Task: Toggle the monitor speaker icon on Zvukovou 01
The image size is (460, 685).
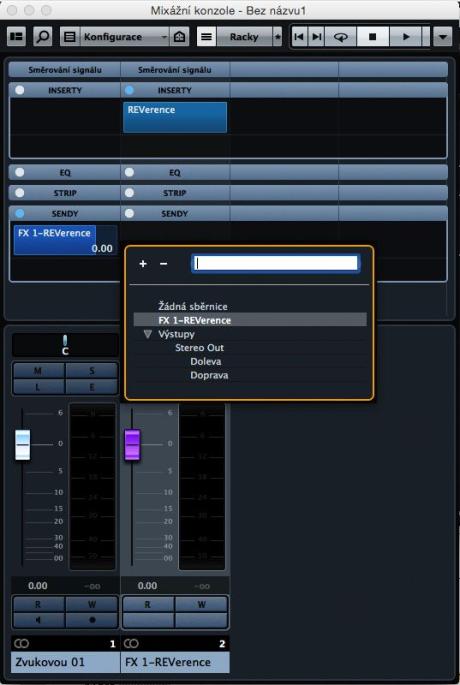Action: click(x=38, y=620)
